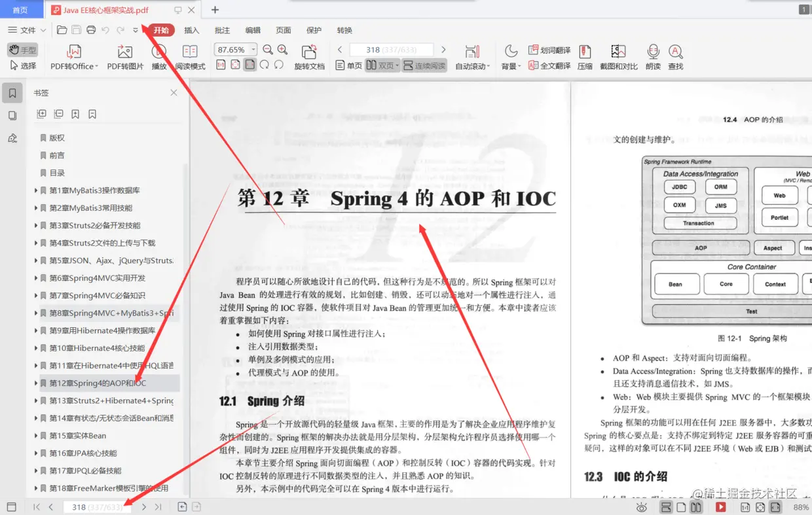Add a new tab with plus button

[x=215, y=10]
